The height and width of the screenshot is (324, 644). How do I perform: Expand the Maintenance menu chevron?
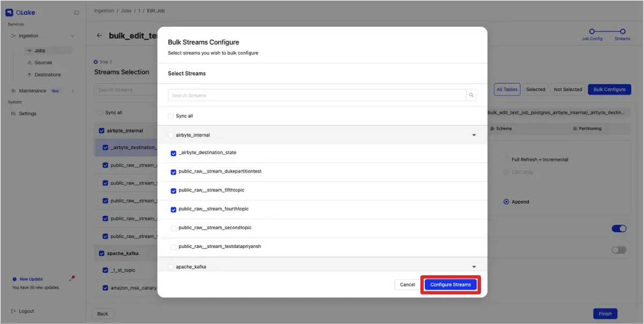pos(72,91)
